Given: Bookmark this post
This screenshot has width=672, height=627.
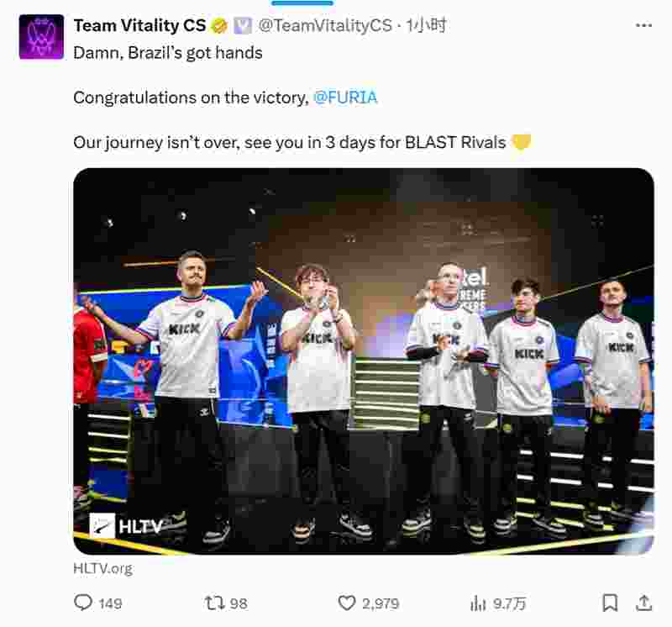Looking at the screenshot, I should click(610, 603).
